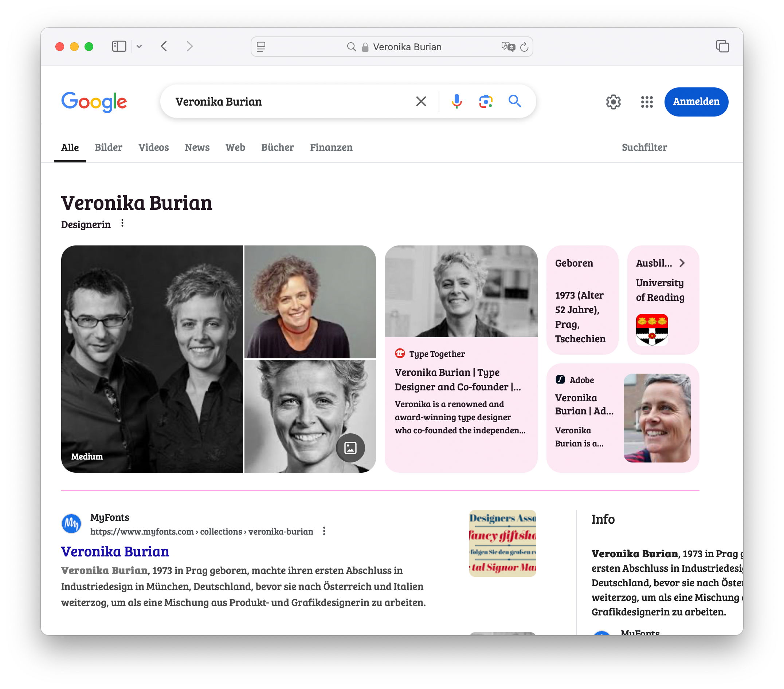
Task: Click the Google logo
Action: (x=94, y=102)
